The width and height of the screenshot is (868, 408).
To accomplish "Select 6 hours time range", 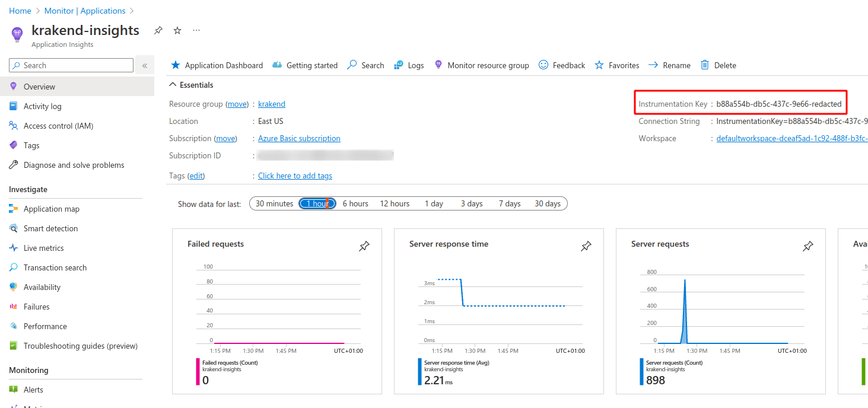I will point(355,203).
